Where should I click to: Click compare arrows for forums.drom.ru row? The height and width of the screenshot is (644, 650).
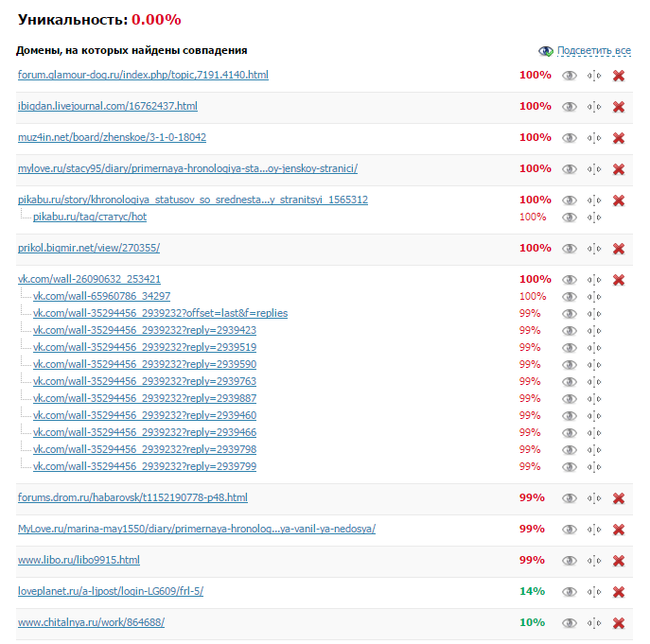594,498
